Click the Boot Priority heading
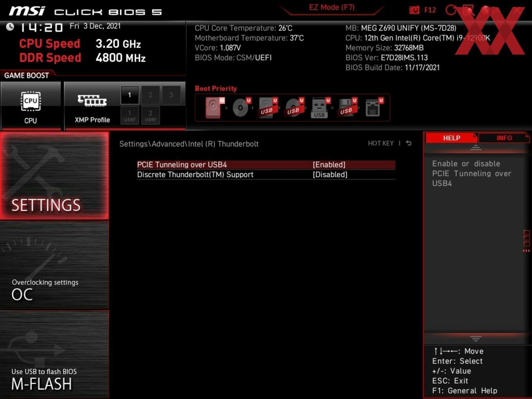The height and width of the screenshot is (399, 532). point(216,88)
